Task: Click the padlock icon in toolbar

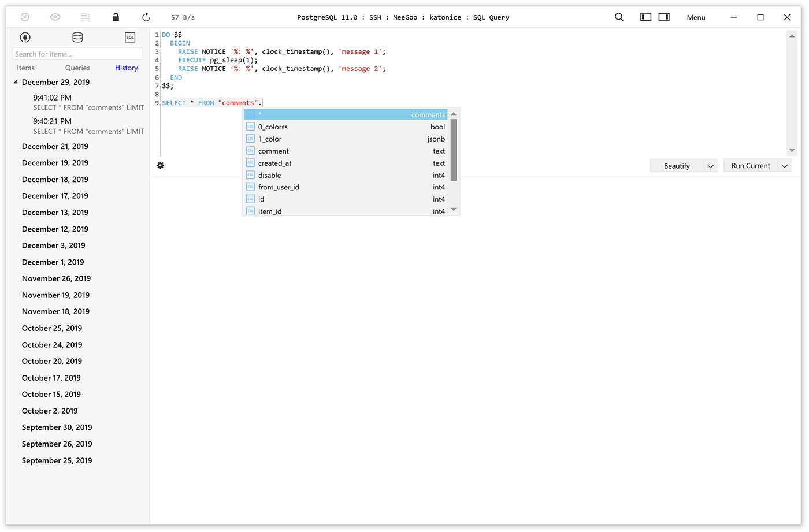Action: pyautogui.click(x=116, y=17)
